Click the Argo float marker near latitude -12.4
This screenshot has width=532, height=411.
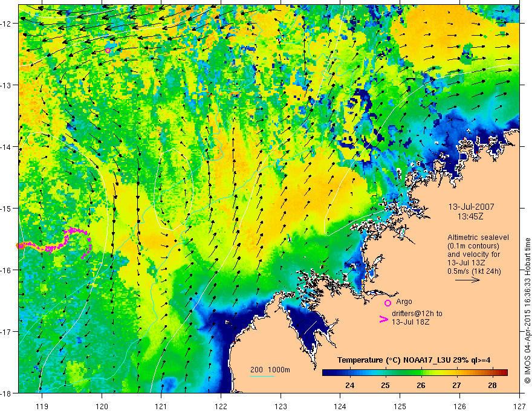[x=108, y=51]
